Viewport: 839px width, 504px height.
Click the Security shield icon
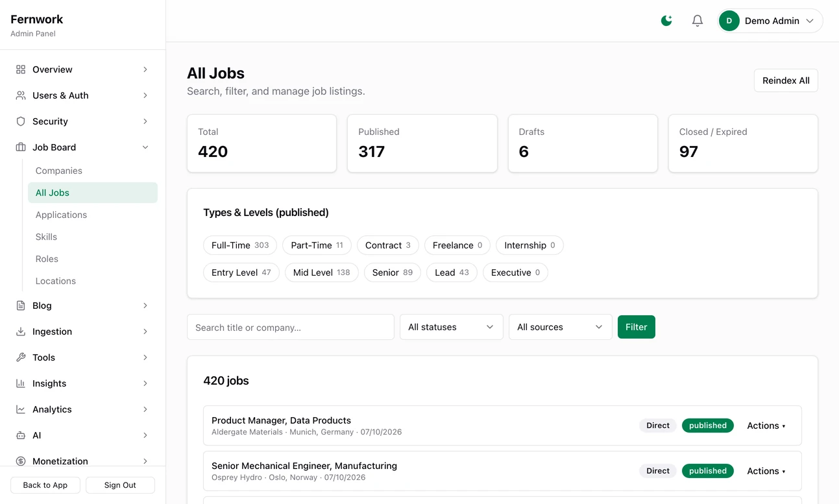point(21,121)
